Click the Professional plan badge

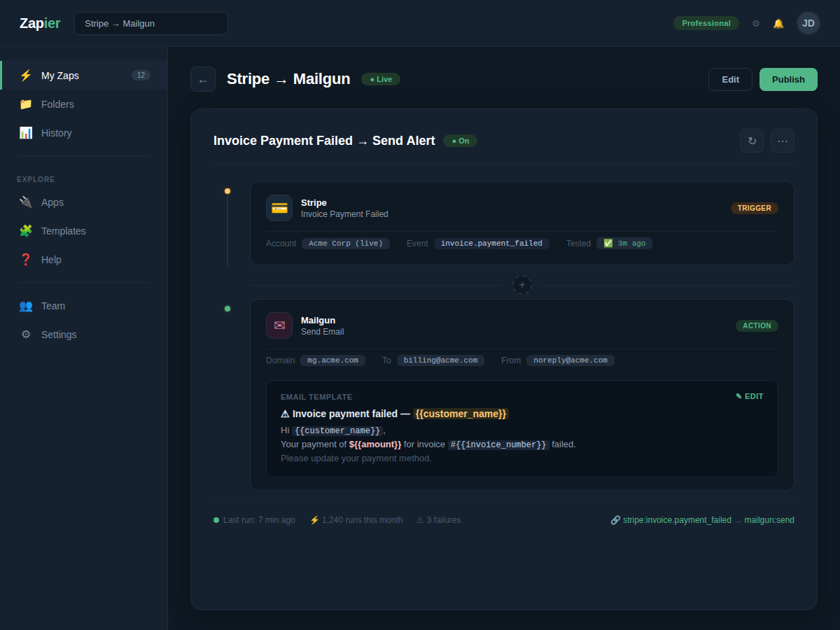pyautogui.click(x=706, y=23)
